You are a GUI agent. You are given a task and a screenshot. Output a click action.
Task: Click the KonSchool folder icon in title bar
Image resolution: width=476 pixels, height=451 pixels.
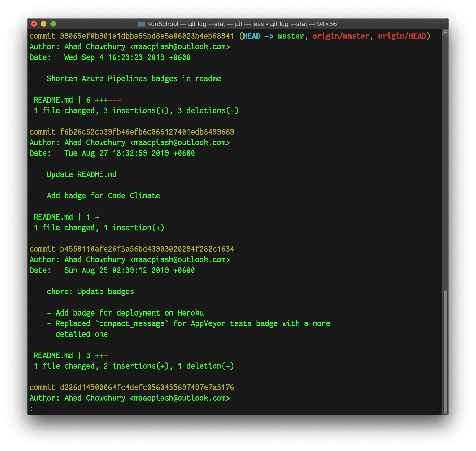(141, 24)
